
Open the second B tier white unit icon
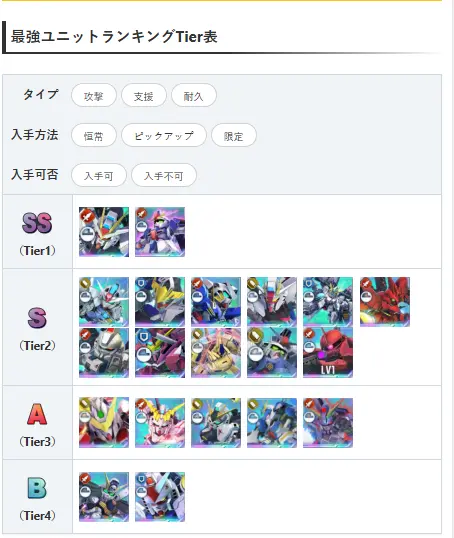(x=160, y=497)
